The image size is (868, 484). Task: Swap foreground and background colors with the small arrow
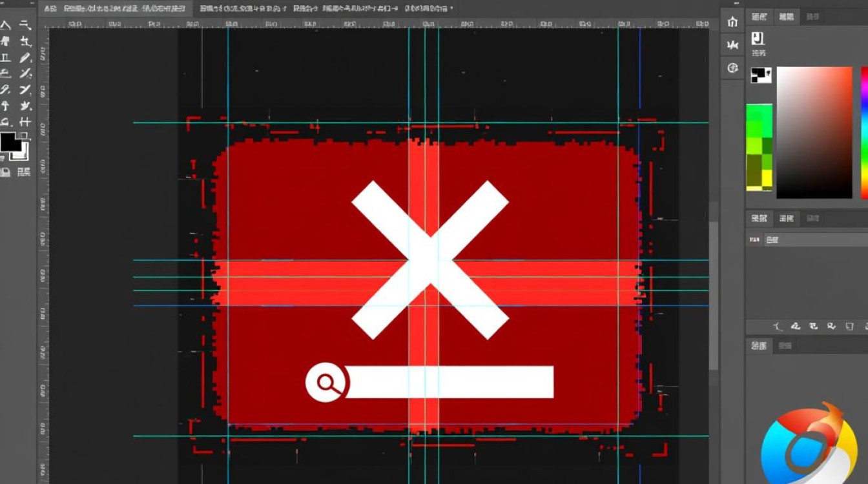pos(25,136)
